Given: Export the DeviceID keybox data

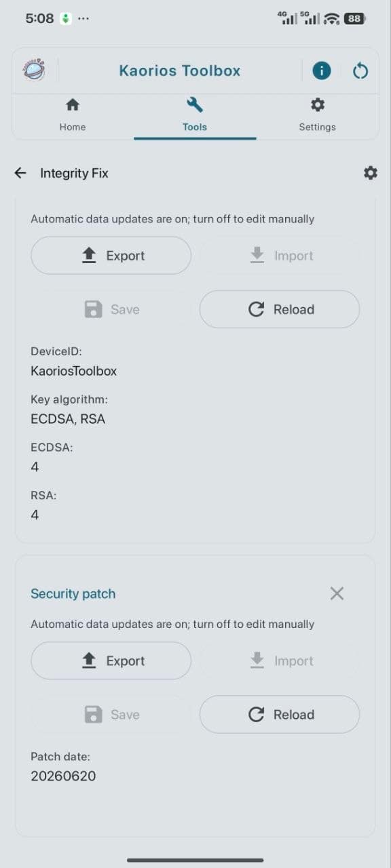Looking at the screenshot, I should pyautogui.click(x=111, y=256).
